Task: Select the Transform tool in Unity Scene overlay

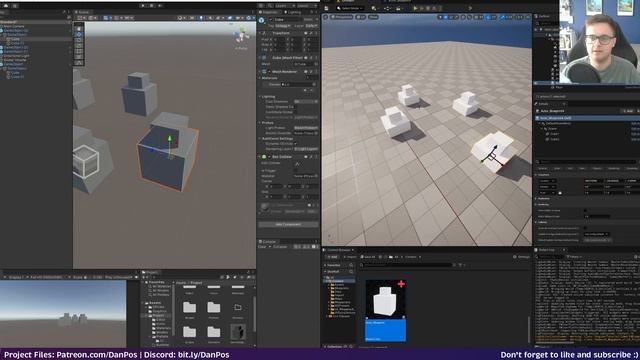Action: click(x=79, y=57)
